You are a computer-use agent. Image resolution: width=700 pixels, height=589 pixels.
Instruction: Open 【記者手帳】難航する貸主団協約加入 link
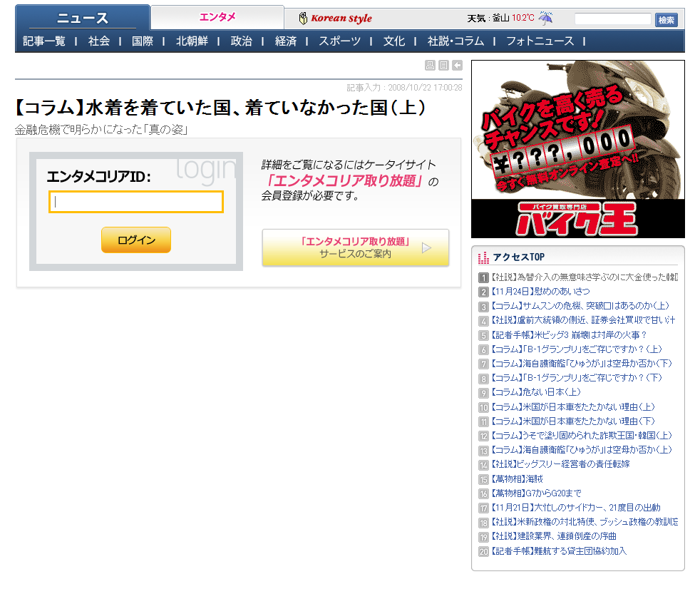[559, 551]
